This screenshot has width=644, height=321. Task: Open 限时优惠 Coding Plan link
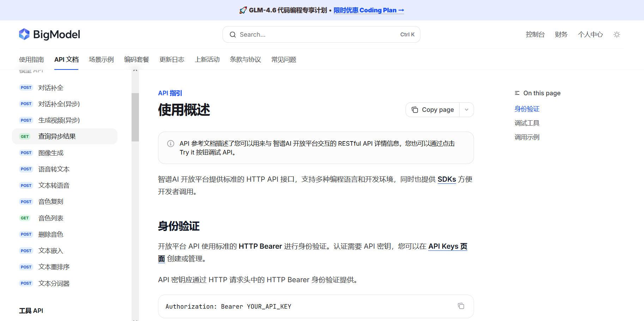coord(369,10)
